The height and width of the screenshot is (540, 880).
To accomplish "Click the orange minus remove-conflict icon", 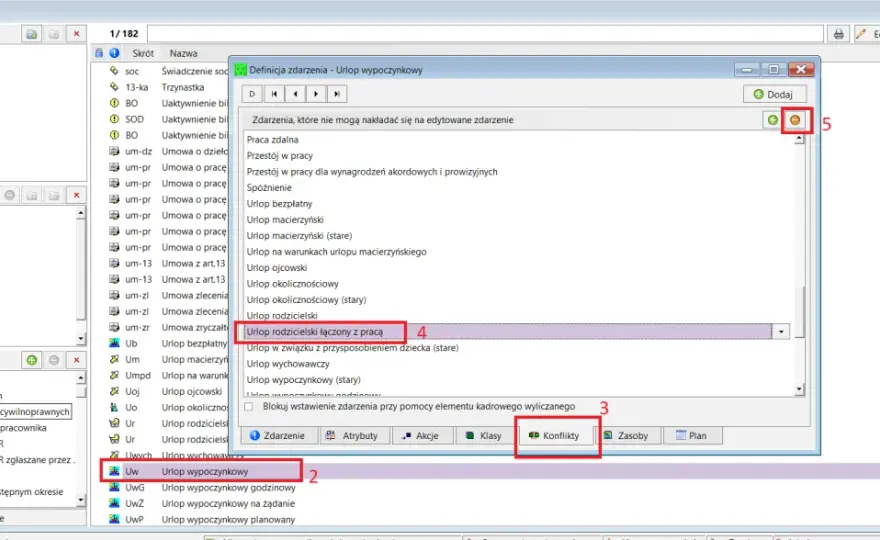I will (795, 120).
